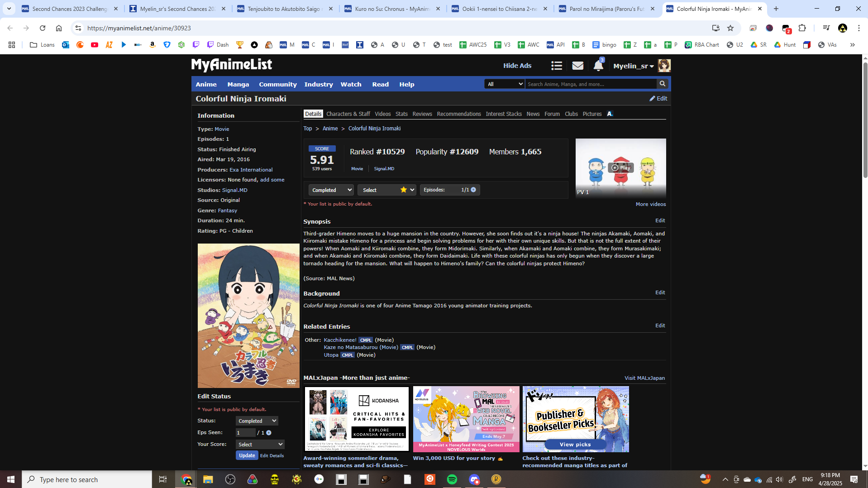Image resolution: width=868 pixels, height=488 pixels.
Task: Click the AniList-style 'A' tab icon
Action: pos(610,114)
